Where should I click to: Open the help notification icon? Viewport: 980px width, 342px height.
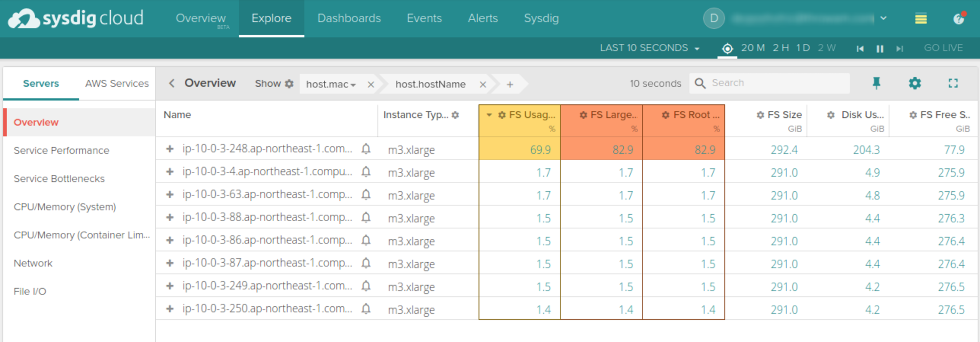[x=959, y=18]
